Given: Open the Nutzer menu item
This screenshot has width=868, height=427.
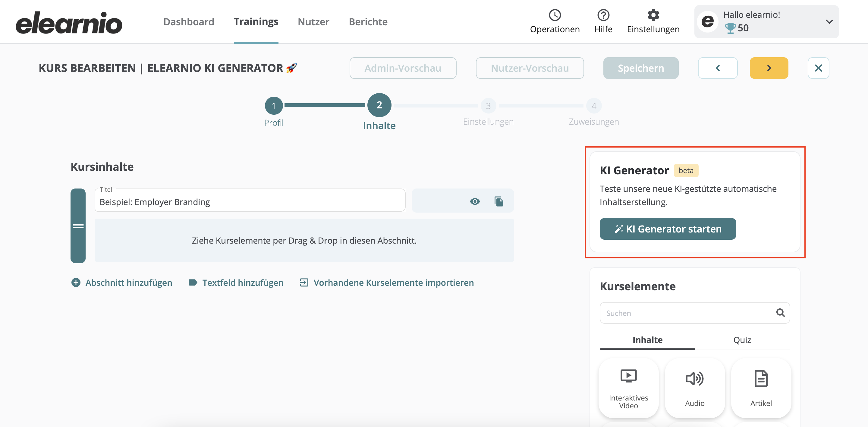Looking at the screenshot, I should tap(313, 22).
